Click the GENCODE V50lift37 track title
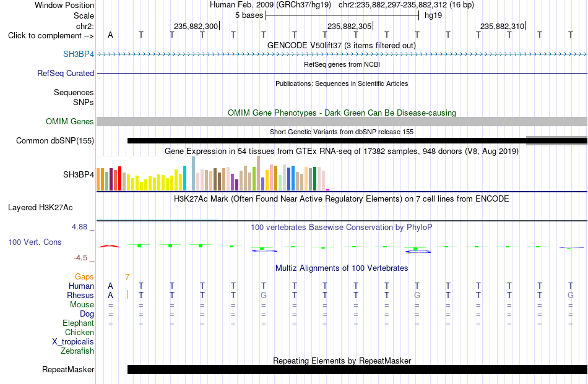 coord(341,45)
